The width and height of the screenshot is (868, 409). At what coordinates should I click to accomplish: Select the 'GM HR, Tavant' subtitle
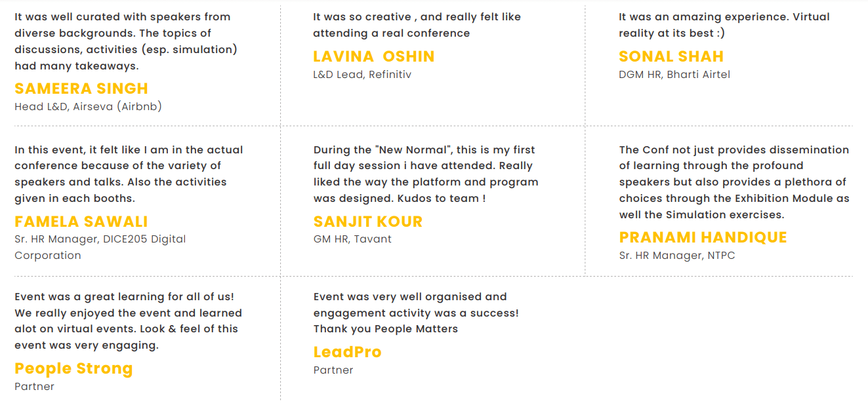click(352, 239)
